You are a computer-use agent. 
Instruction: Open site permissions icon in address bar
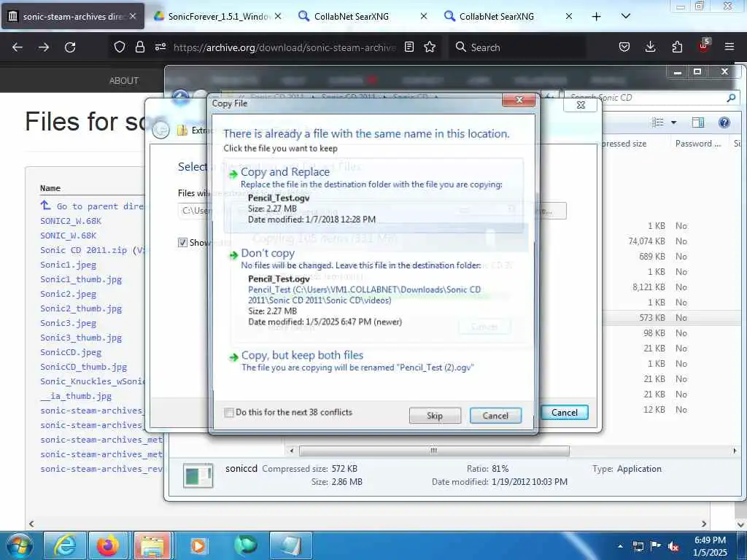click(160, 47)
